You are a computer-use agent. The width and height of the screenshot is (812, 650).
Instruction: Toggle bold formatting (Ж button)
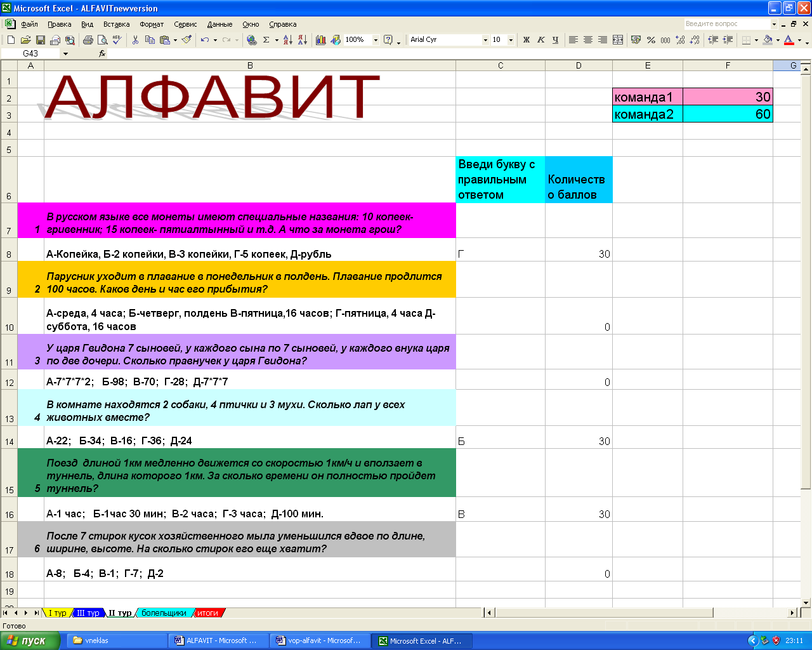pos(526,40)
